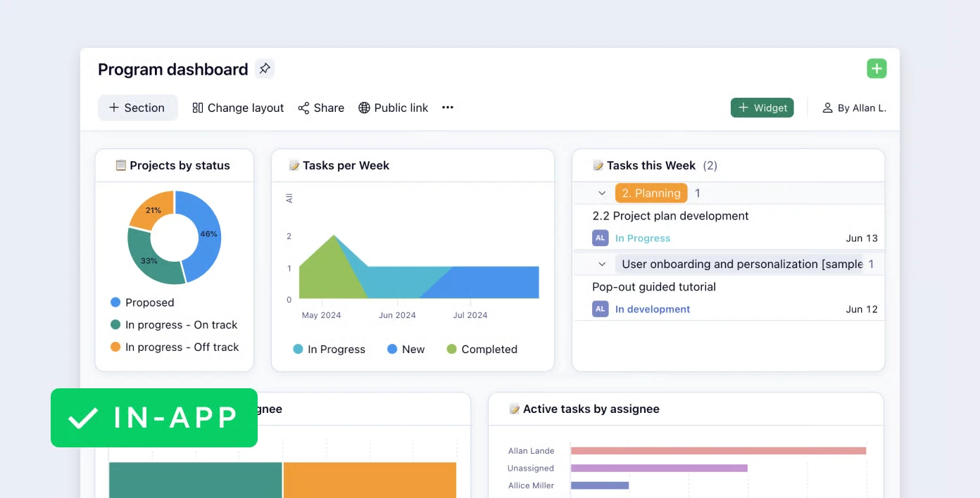Click the Widget button
980x498 pixels.
(x=762, y=108)
